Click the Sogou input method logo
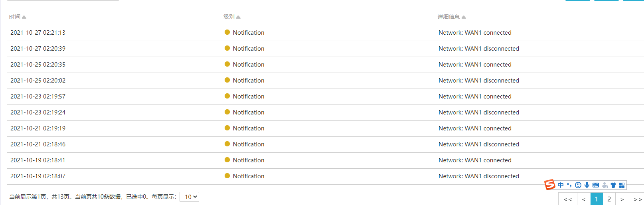Image resolution: width=644 pixels, height=205 pixels. point(550,185)
